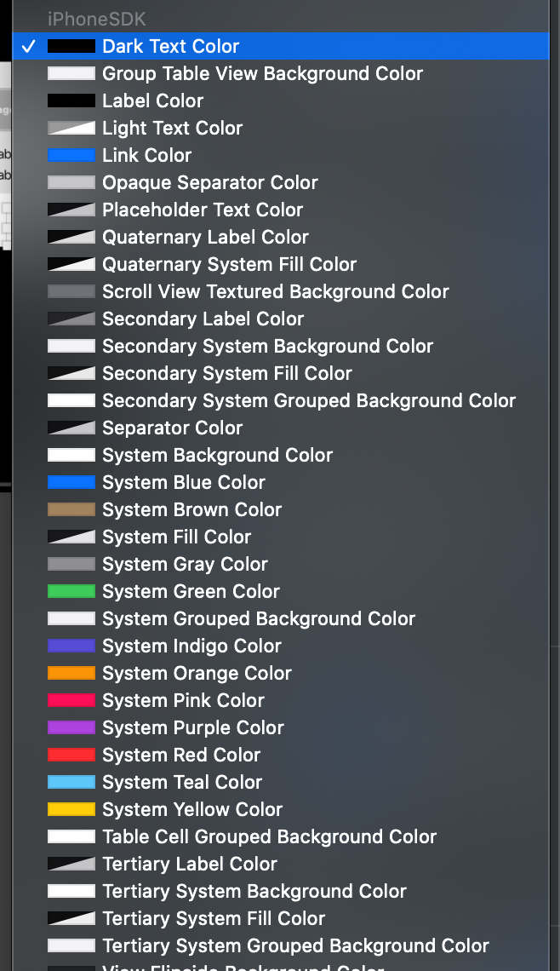Select Light Text Color option
The width and height of the screenshot is (560, 971).
(280, 128)
